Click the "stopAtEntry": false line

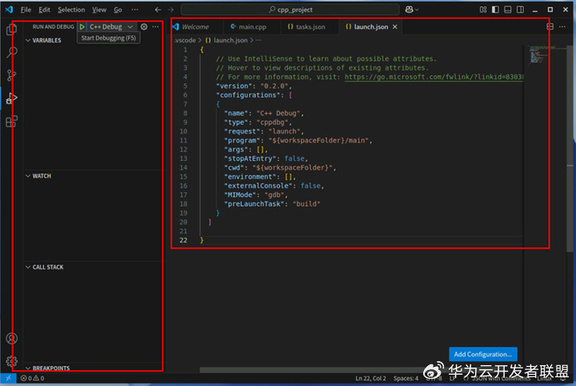coord(266,158)
